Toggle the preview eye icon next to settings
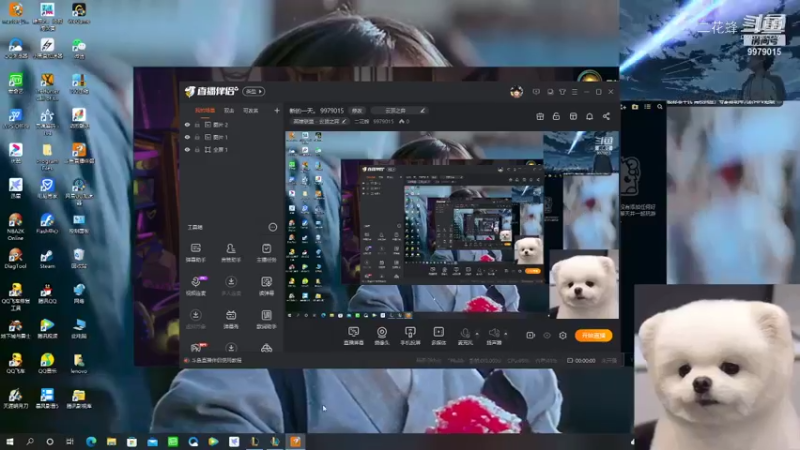Viewport: 800px width, 450px height. pos(547,335)
